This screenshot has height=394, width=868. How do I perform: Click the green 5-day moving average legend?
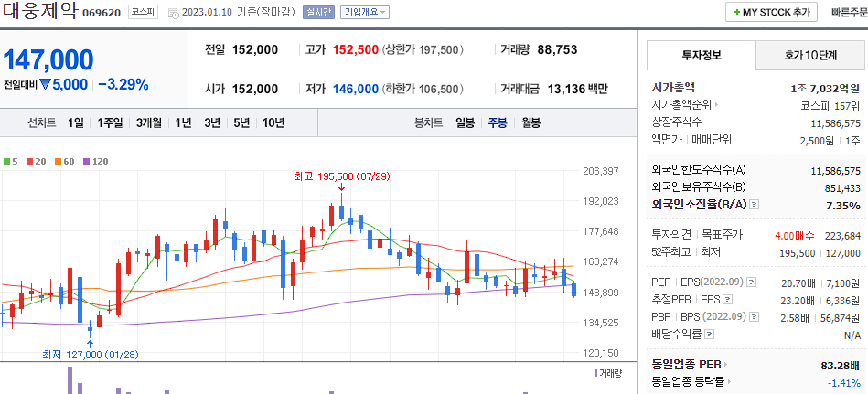(10, 162)
